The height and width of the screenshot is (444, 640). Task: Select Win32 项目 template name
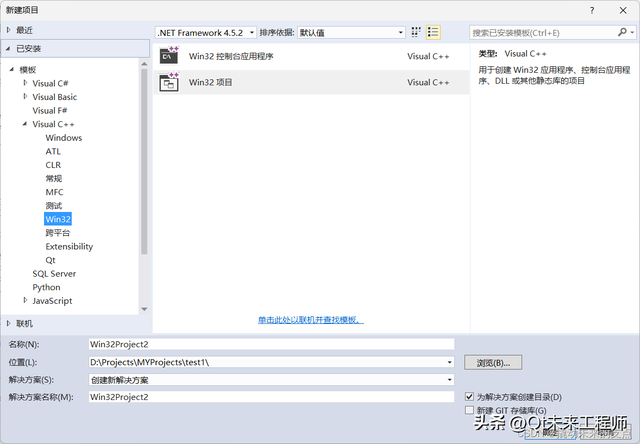pos(210,82)
